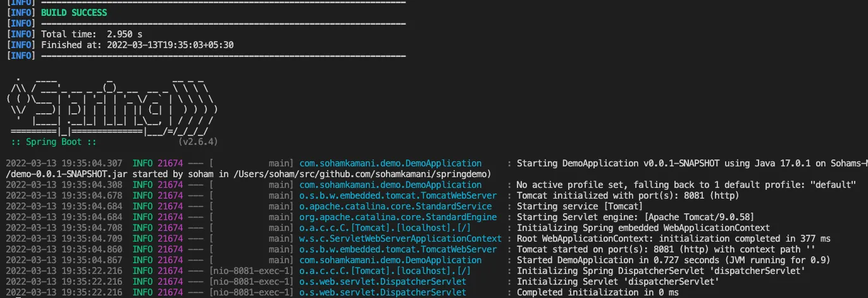Click the green BUILD SUCCESS text

(x=74, y=12)
